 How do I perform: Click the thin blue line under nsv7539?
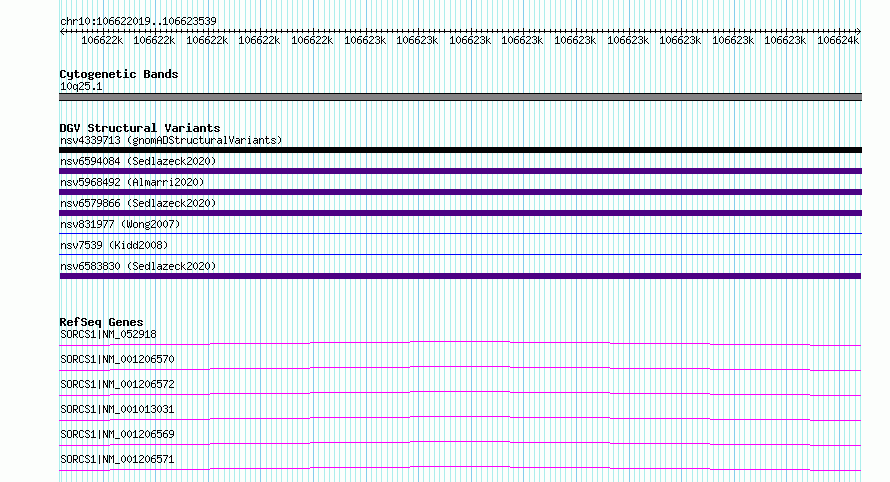pos(460,254)
